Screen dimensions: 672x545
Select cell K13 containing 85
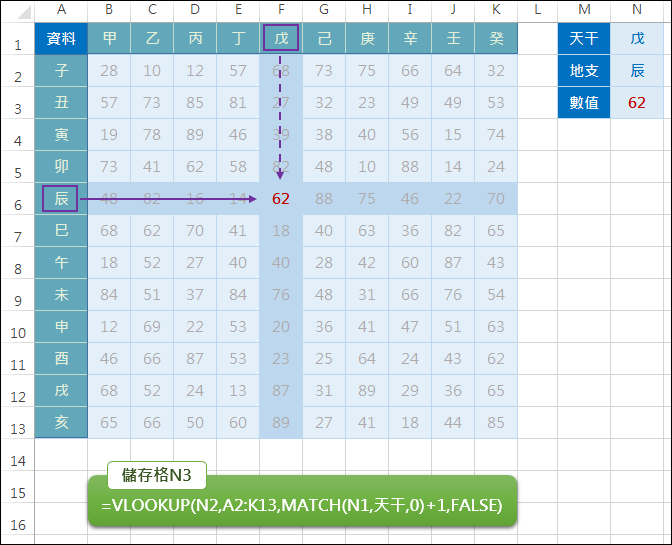(496, 422)
